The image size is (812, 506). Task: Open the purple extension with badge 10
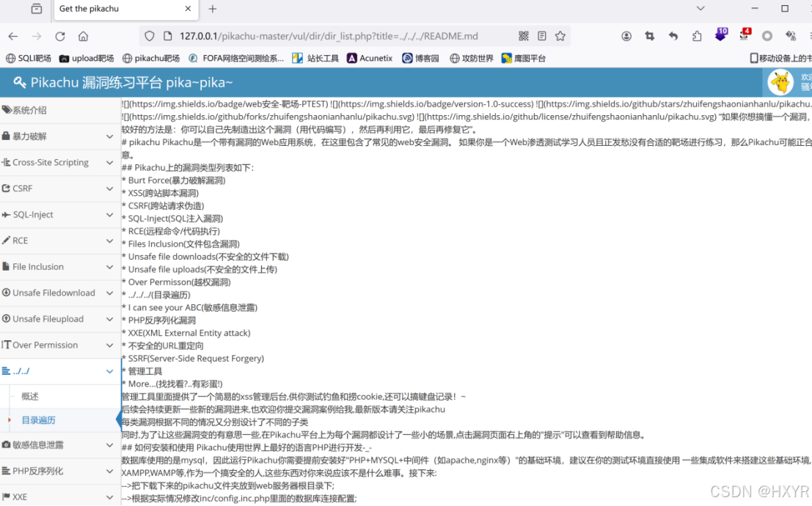click(721, 34)
